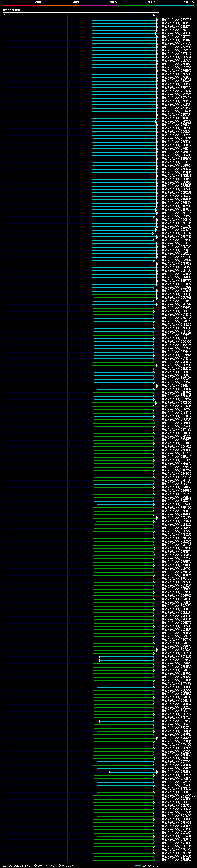Click the white query sequence ruler bar

click(81, 13)
